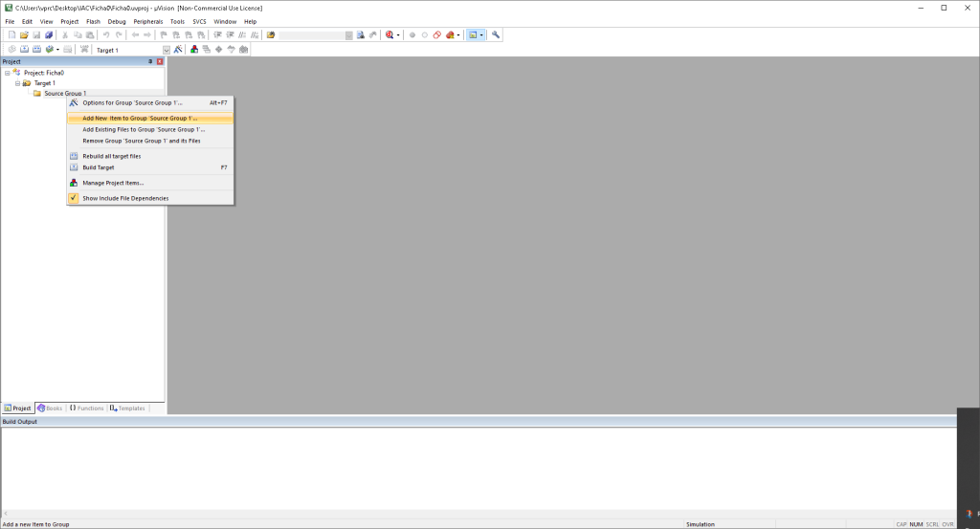Collapse the Project: Ficha0 tree node
Screen dimensions: 980x529
coord(7,73)
